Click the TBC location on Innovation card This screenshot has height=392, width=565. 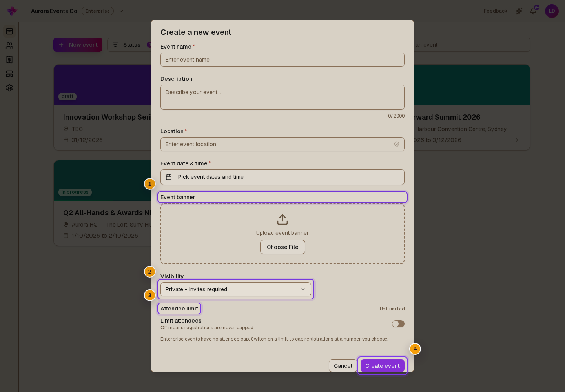[x=77, y=129]
